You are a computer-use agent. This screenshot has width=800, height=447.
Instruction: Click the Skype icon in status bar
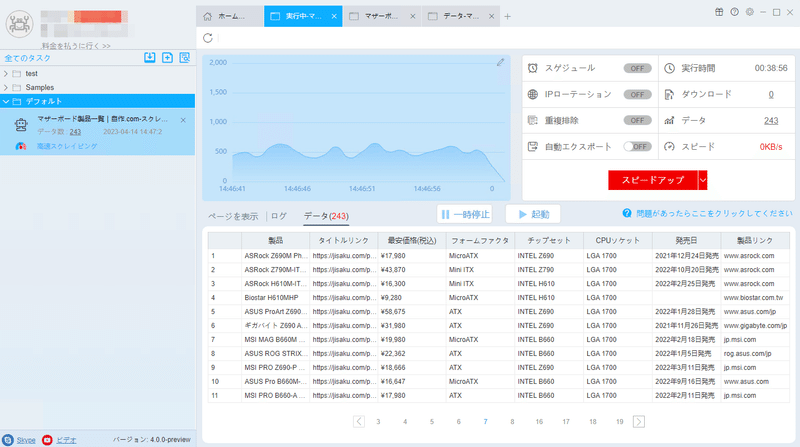click(x=8, y=440)
